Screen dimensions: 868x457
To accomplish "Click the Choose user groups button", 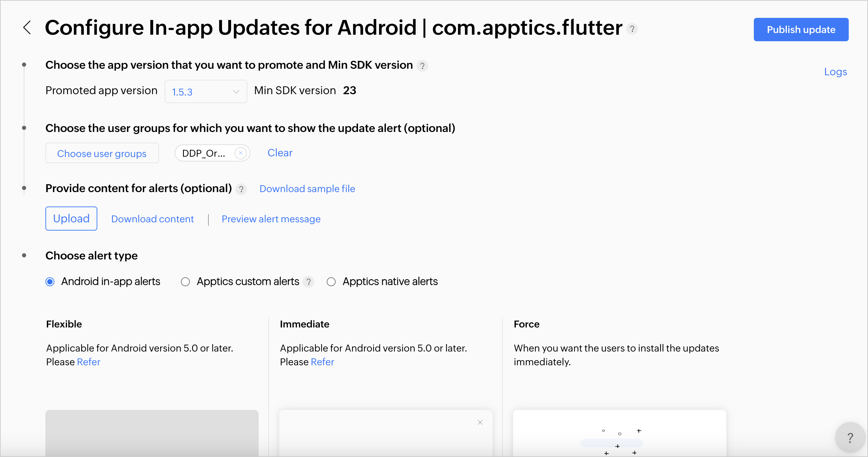I will point(102,153).
